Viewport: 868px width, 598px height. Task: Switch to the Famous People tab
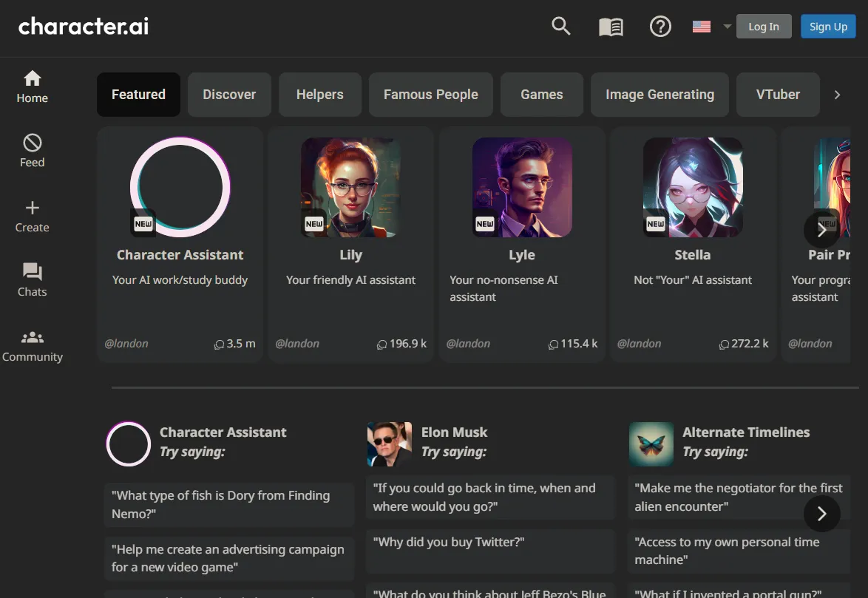[x=430, y=95]
